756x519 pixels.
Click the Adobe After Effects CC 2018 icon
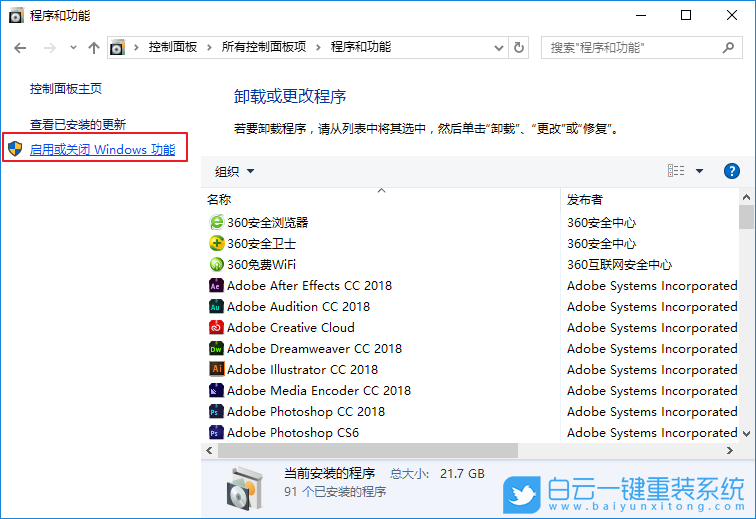point(216,286)
